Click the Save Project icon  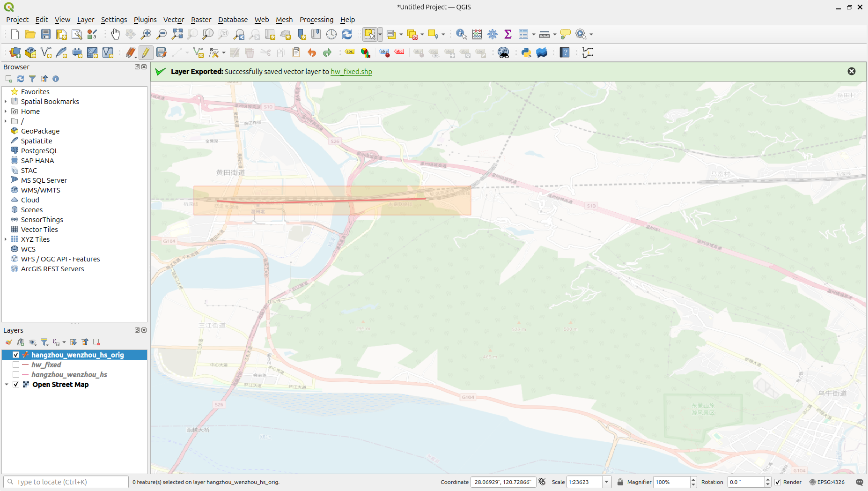(x=45, y=34)
